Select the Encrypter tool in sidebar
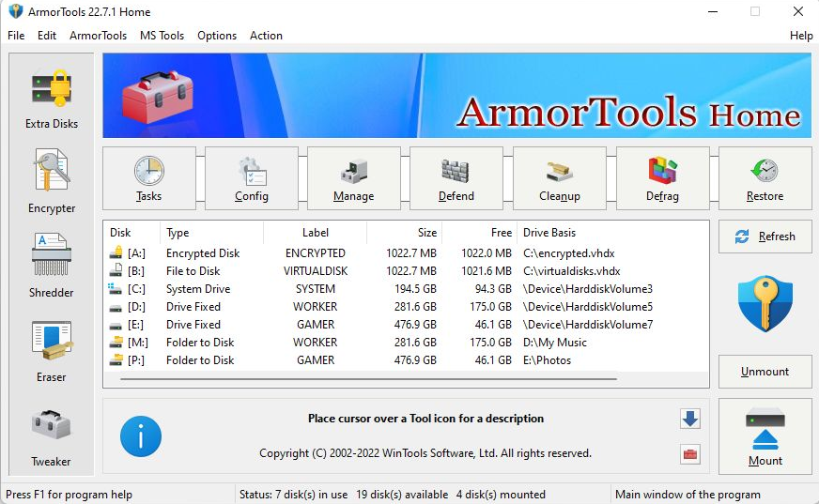 point(52,181)
